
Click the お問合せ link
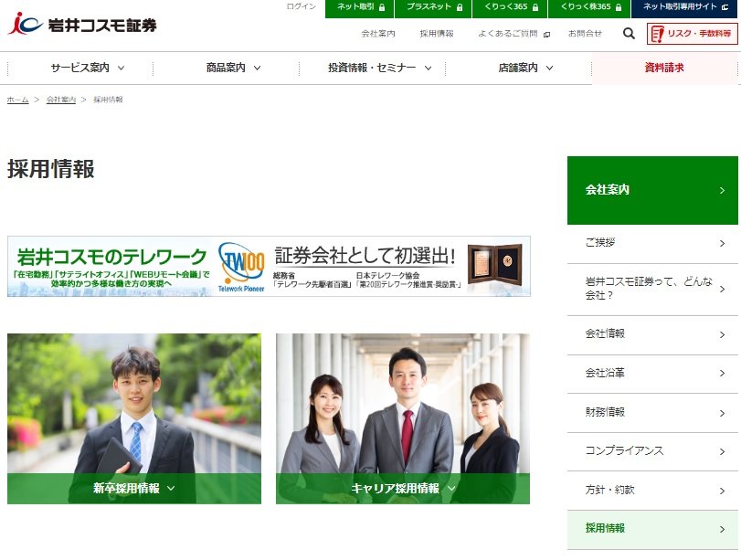[x=585, y=34]
